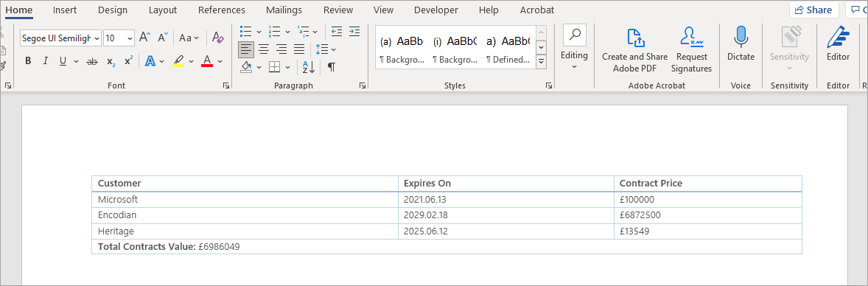Apply table borders
868x286 pixels.
(275, 67)
